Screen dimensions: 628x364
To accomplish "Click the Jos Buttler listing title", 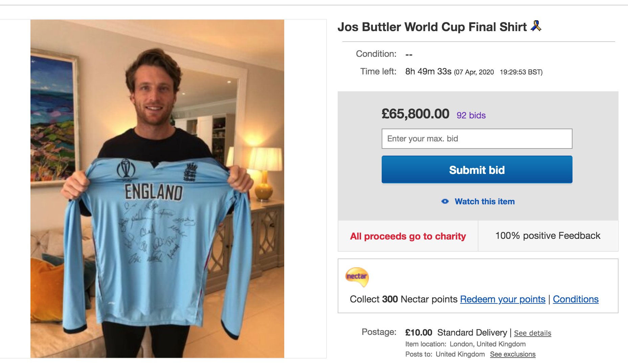I will pyautogui.click(x=432, y=27).
